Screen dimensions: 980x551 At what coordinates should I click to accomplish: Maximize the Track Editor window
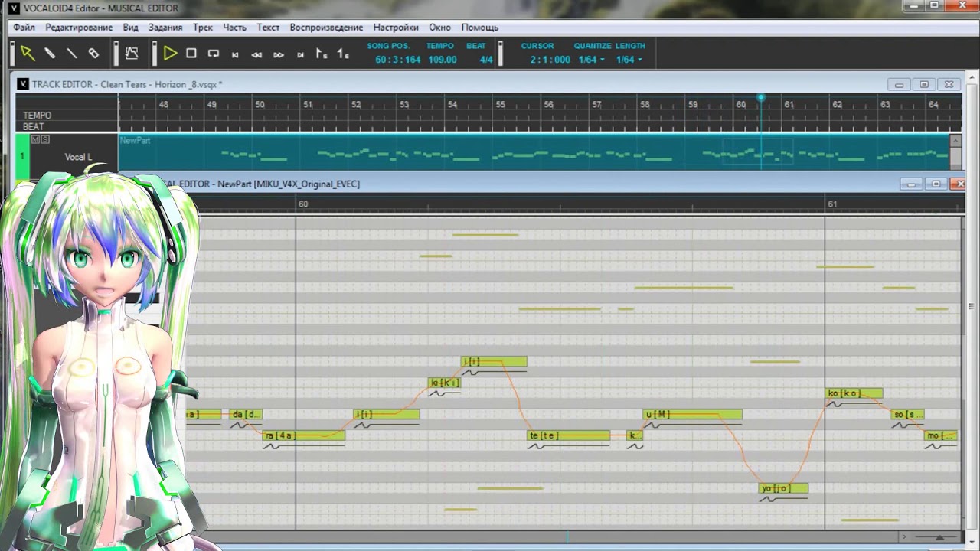point(924,84)
